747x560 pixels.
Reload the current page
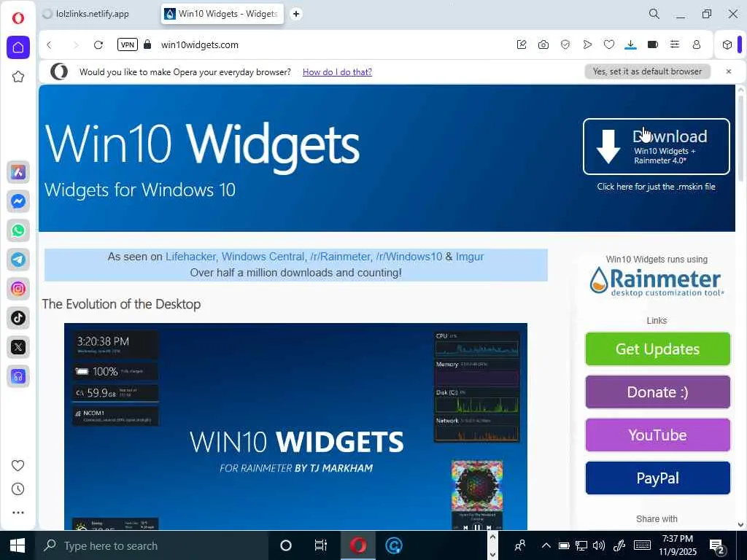point(98,44)
